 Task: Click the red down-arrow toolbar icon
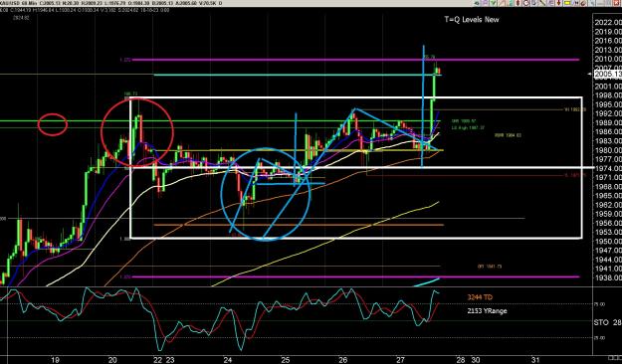tap(558, 3)
